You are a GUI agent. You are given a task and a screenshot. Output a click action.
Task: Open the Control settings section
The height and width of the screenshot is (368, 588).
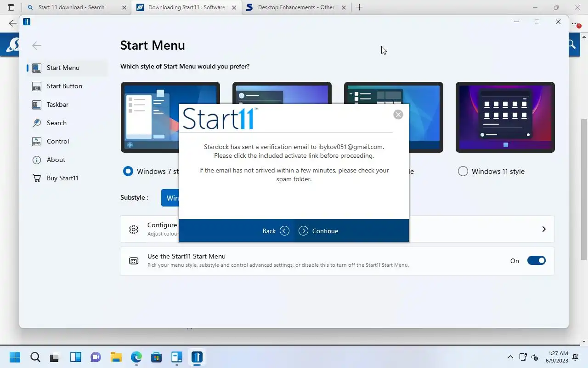[x=67, y=141]
